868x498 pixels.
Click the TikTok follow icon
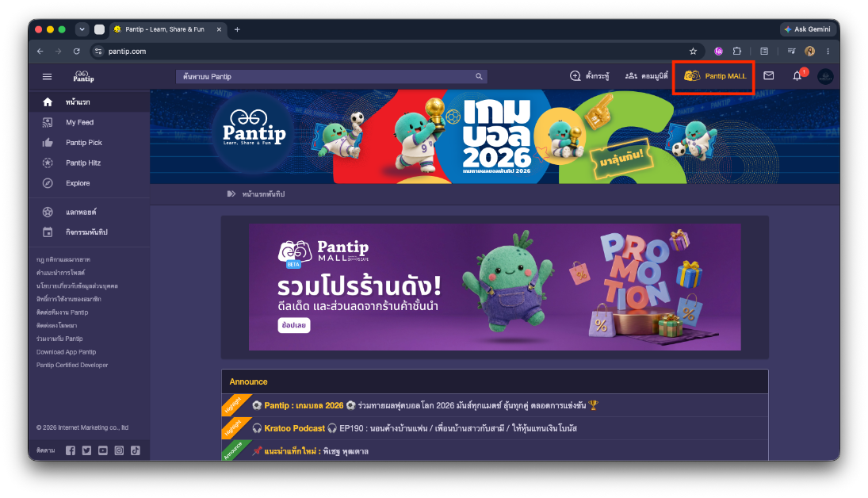[136, 450]
